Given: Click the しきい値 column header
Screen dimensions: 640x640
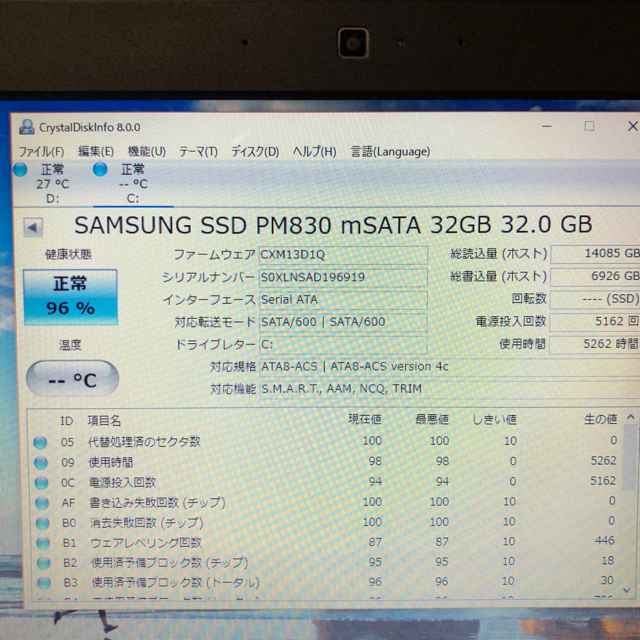Looking at the screenshot, I should click(494, 419).
